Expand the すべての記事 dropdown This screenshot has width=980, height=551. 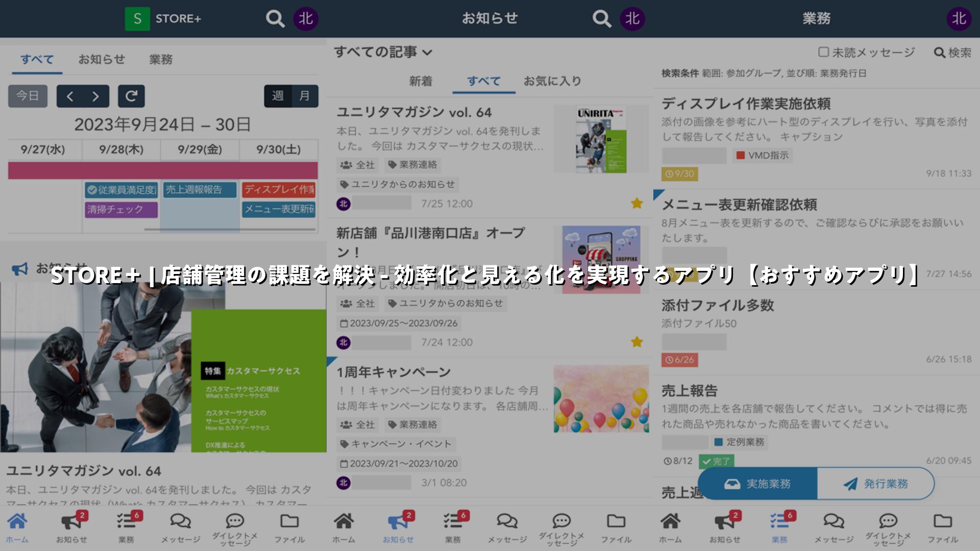[383, 52]
